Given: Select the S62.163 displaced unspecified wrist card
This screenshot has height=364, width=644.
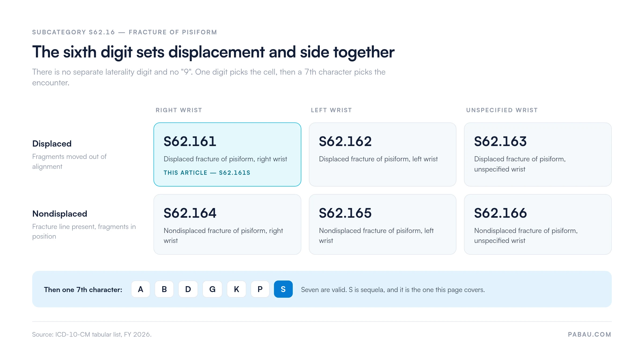Looking at the screenshot, I should (538, 154).
